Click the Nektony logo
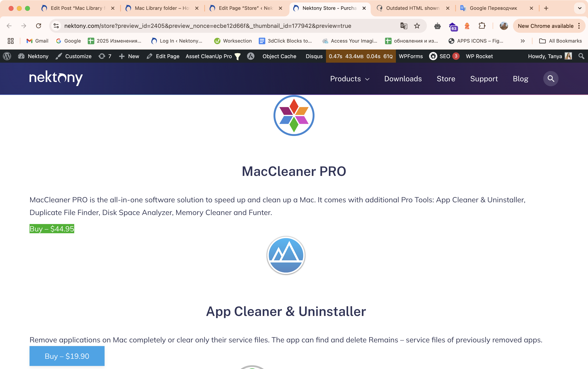 coord(56,78)
